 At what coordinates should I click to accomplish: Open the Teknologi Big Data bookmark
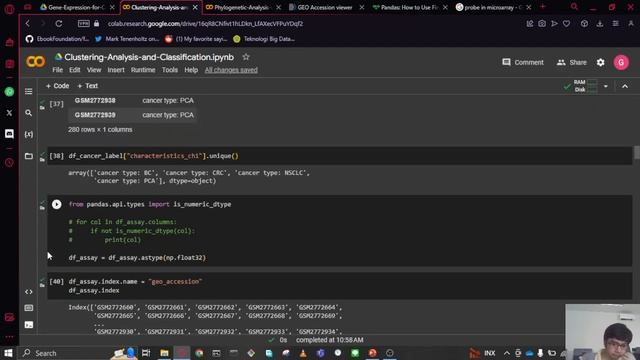pos(264,39)
